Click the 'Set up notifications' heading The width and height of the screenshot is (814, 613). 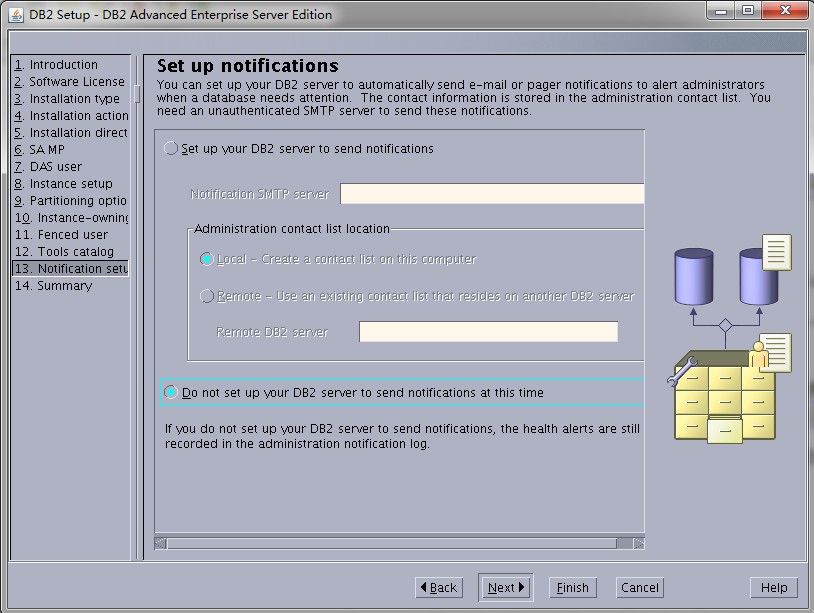pos(248,66)
